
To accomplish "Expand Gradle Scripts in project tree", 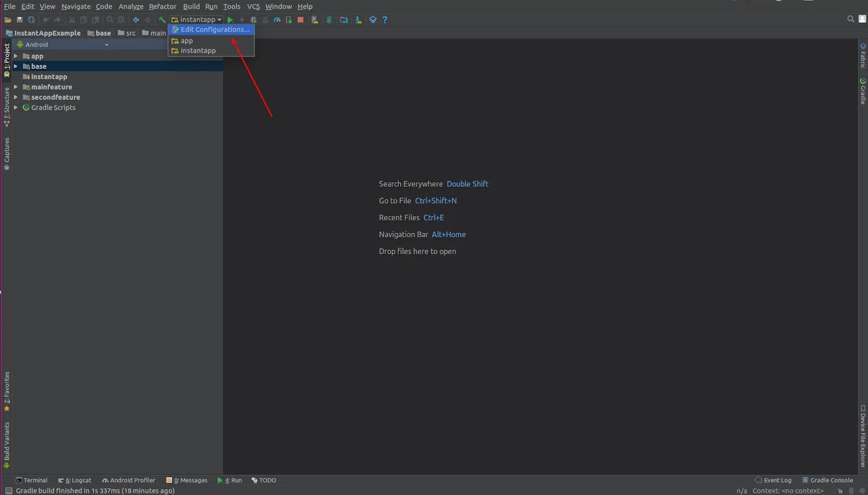I will point(16,107).
